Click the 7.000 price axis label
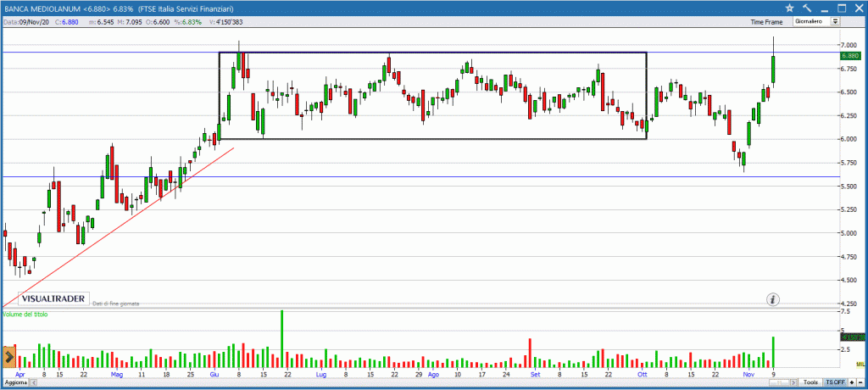868x390 pixels. tap(849, 45)
